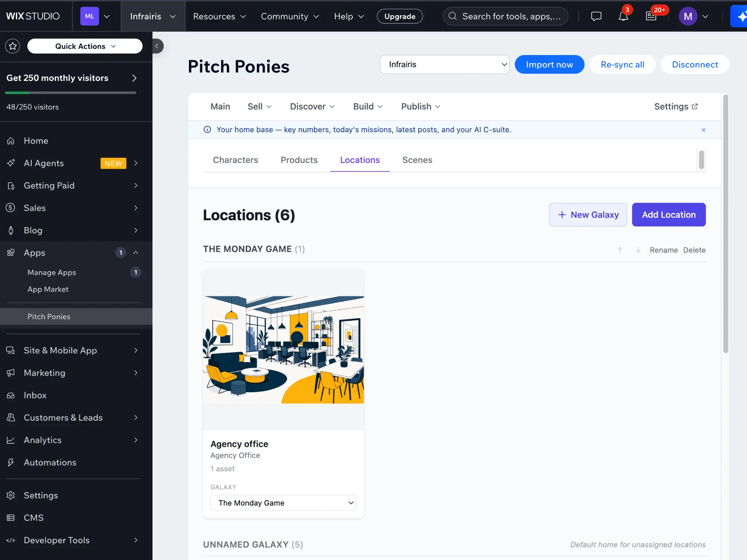
Task: Delete The Monday Game galaxy
Action: [694, 250]
